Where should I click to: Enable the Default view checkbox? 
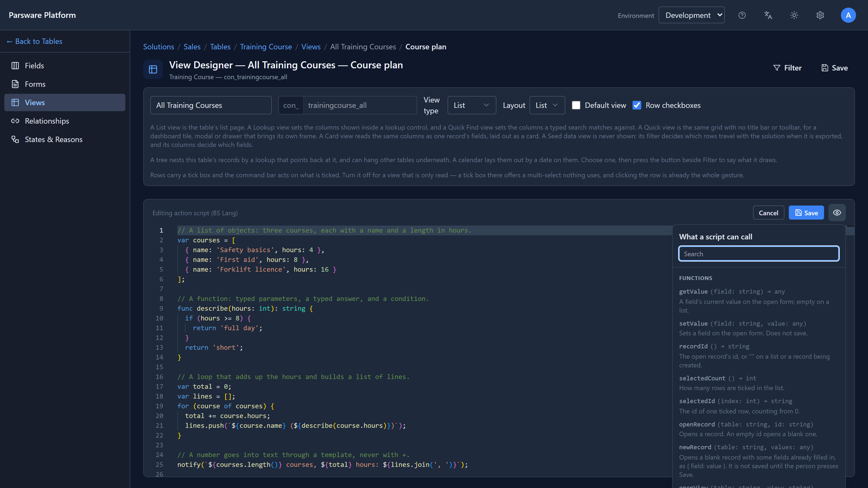(x=576, y=105)
